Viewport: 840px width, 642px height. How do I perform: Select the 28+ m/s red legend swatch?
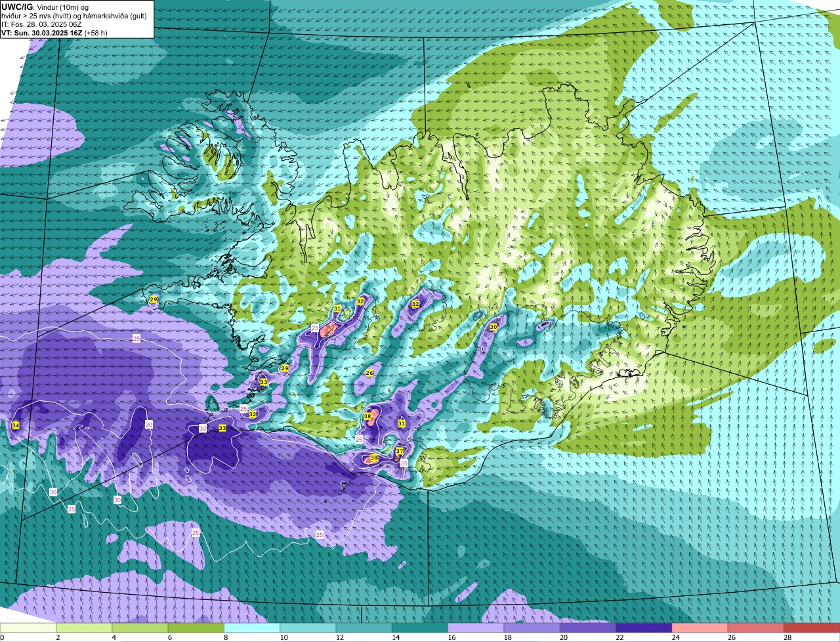tap(812, 628)
